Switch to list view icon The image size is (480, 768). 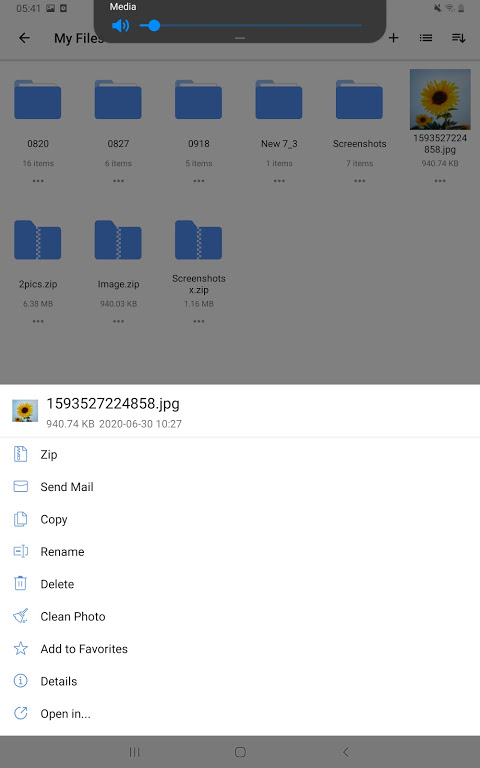(426, 38)
